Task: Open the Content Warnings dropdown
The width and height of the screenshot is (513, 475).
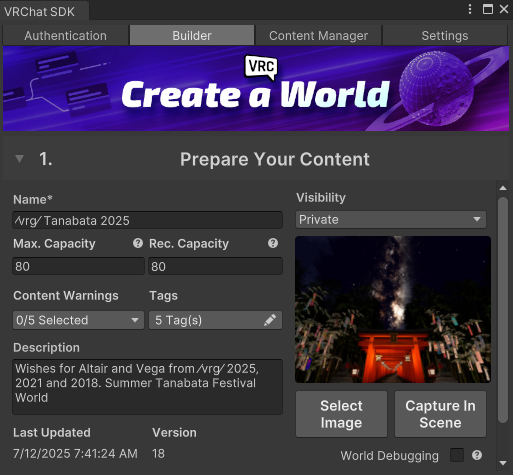Action: click(x=78, y=320)
